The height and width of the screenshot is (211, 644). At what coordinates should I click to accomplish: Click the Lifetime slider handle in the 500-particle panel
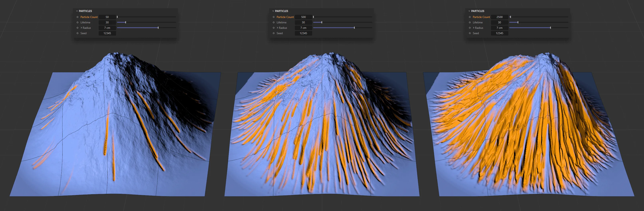tap(322, 23)
